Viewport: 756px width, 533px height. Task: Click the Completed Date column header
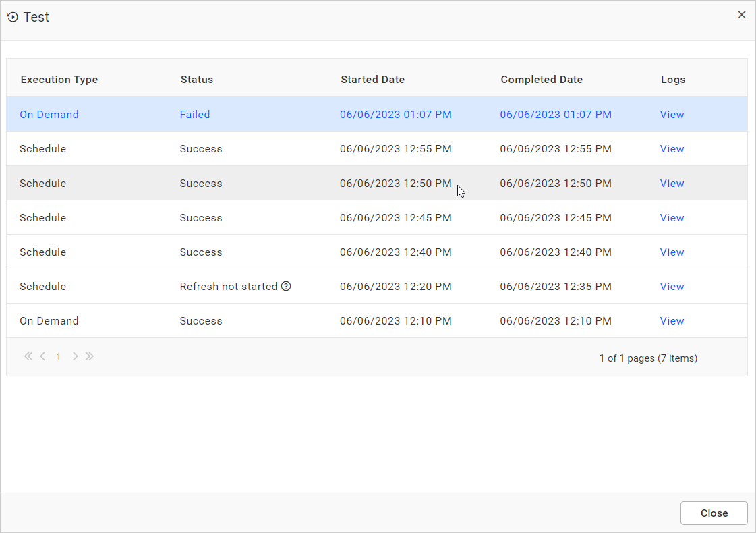(542, 80)
